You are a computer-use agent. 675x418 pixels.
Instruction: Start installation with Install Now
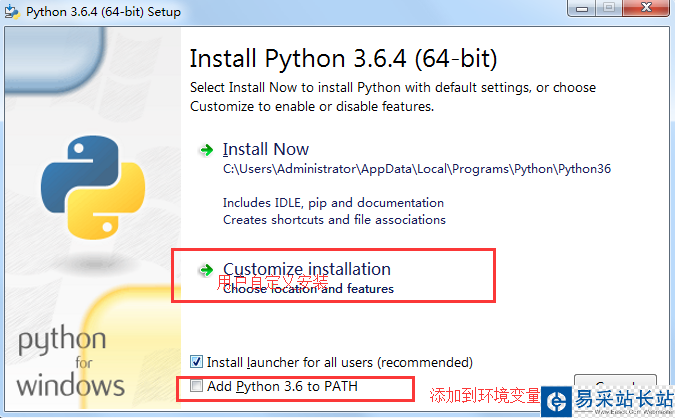266,150
